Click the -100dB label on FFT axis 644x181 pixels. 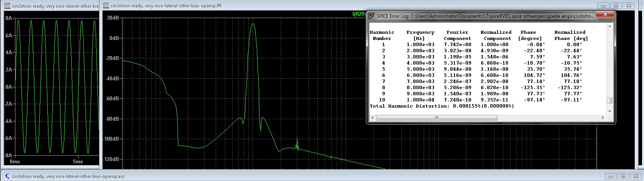click(111, 139)
